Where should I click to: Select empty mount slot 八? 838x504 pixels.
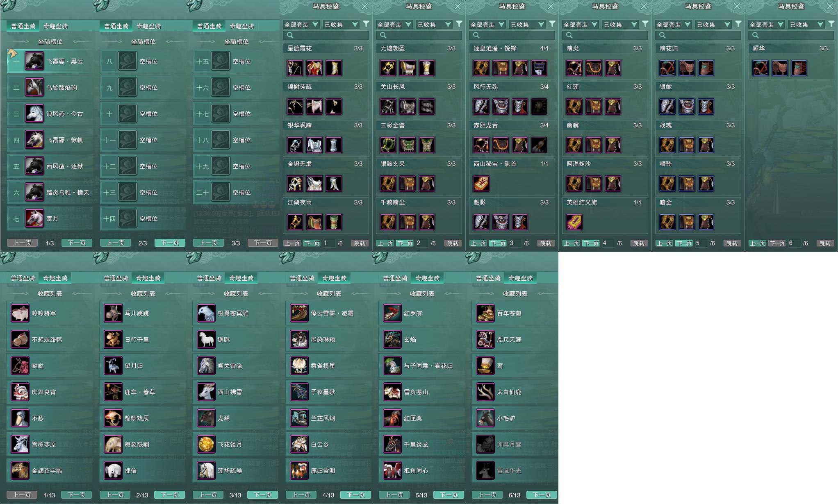tap(143, 61)
